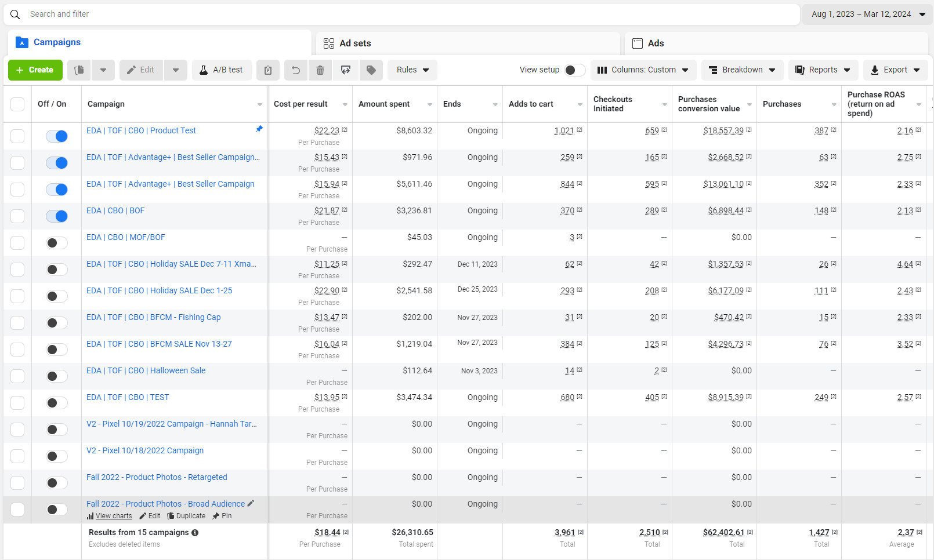
Task: Click the info icon beside Results from 15 campaigns
Action: 195,533
